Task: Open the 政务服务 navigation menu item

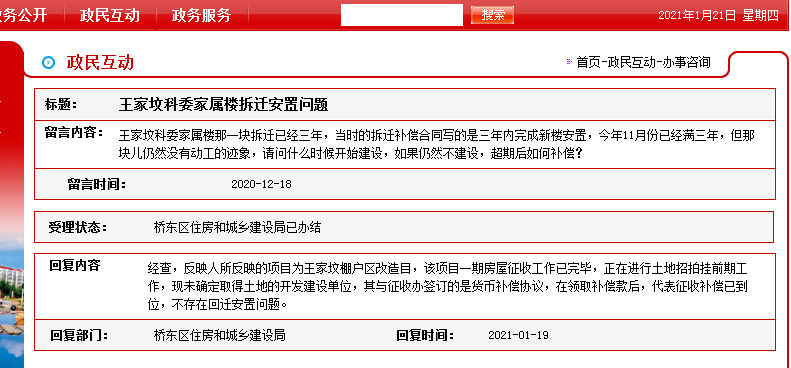Action: (x=201, y=15)
